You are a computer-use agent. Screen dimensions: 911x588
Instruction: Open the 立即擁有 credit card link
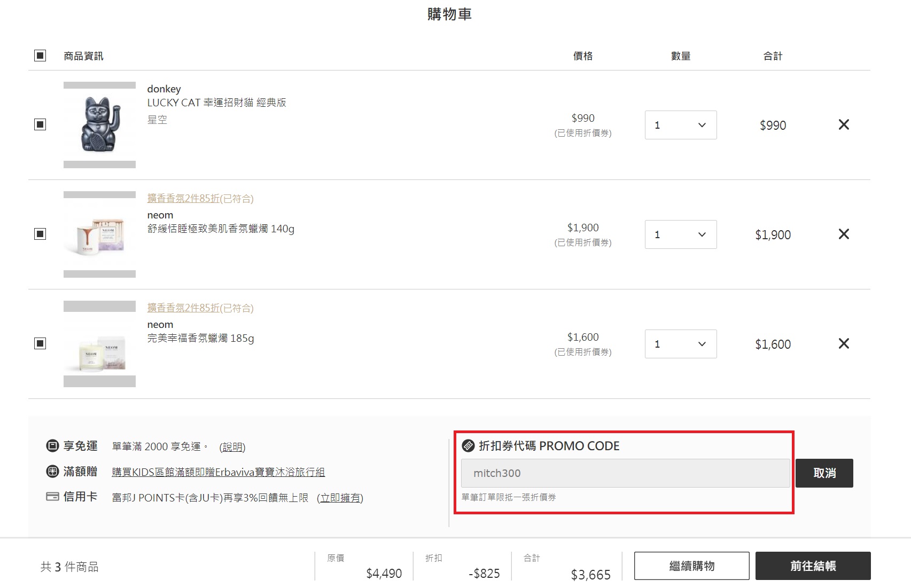click(340, 498)
